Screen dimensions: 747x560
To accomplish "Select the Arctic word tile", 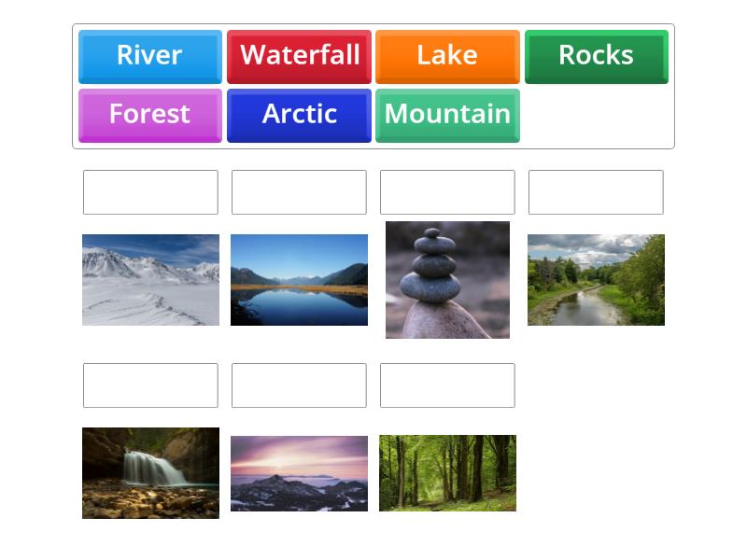I will (x=299, y=115).
